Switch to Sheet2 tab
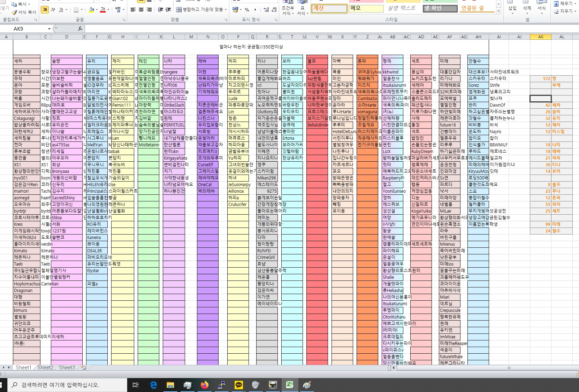This screenshot has height=392, width=579. point(45,368)
